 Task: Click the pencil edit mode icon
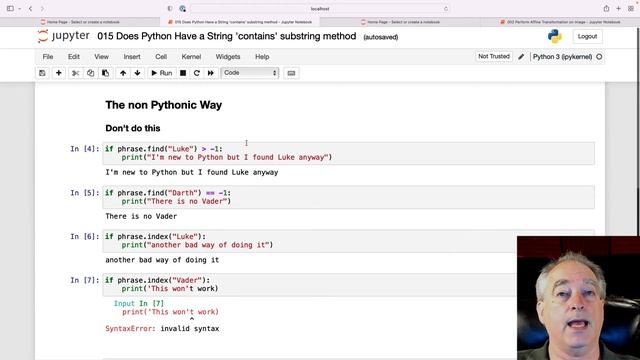pyautogui.click(x=521, y=57)
